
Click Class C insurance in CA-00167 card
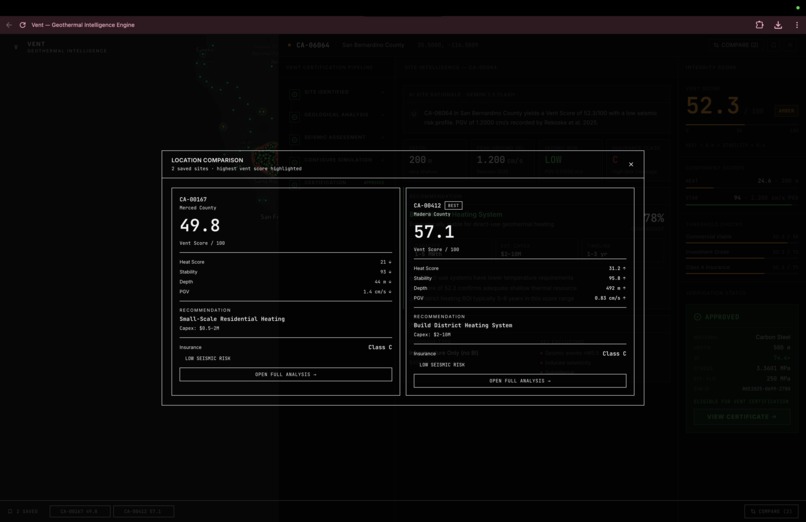(x=380, y=347)
